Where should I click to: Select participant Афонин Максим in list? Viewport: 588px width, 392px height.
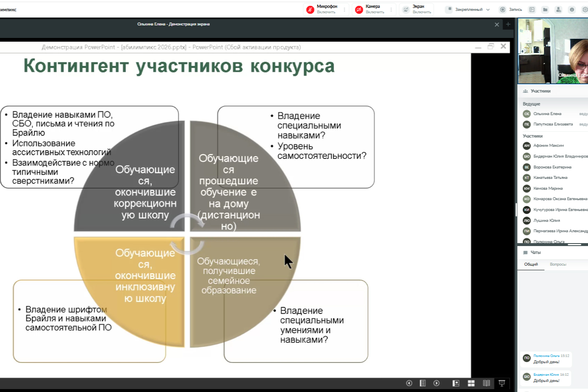pos(548,146)
